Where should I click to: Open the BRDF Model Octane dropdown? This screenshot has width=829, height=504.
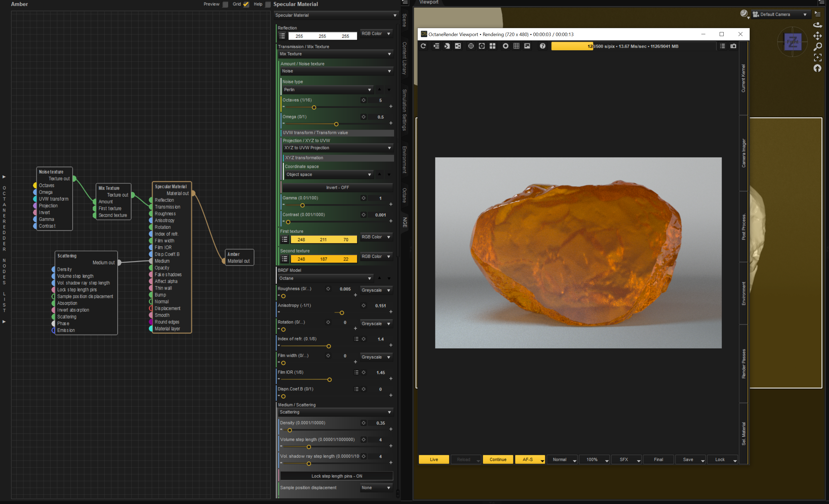[325, 278]
